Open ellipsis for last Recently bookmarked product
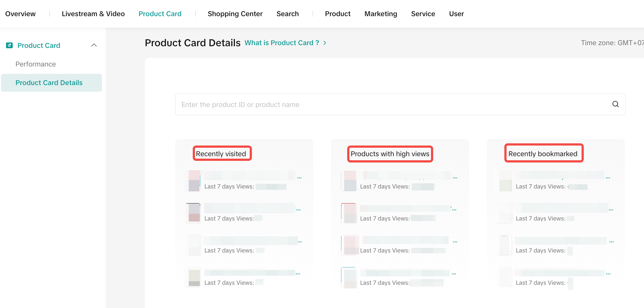 point(608,274)
